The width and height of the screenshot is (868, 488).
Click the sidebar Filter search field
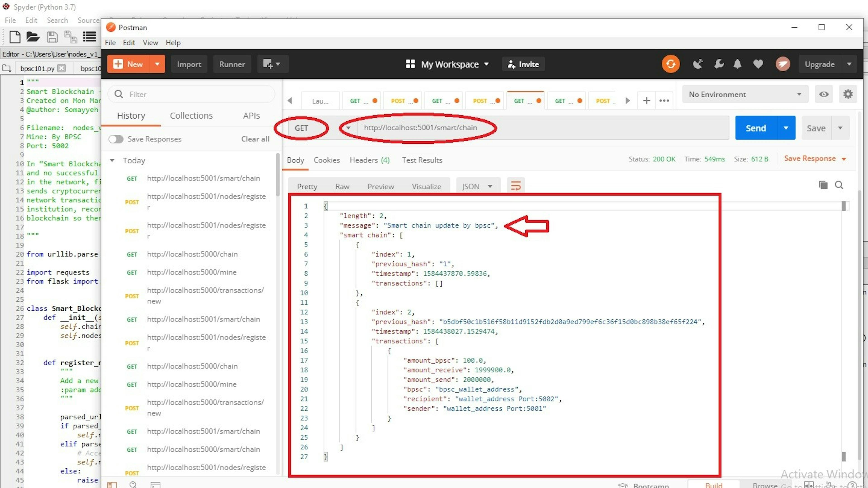point(191,94)
